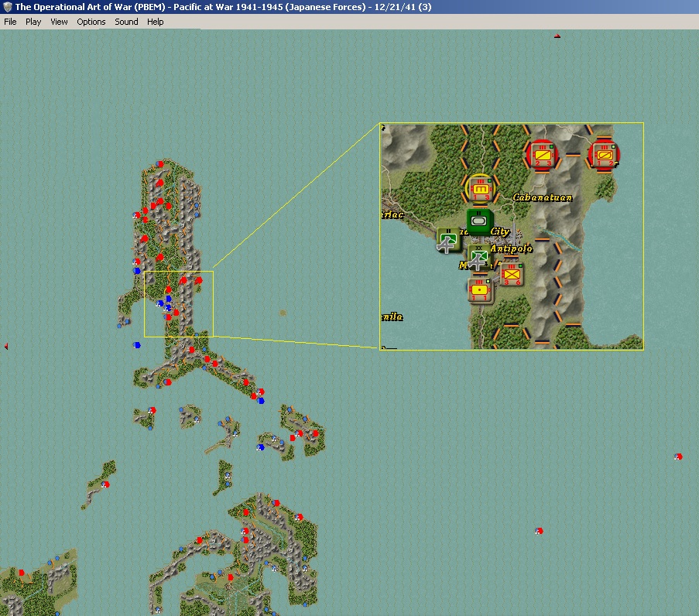This screenshot has width=699, height=616.
Task: Select dark green Allied armor unit stack
Action: (x=479, y=221)
